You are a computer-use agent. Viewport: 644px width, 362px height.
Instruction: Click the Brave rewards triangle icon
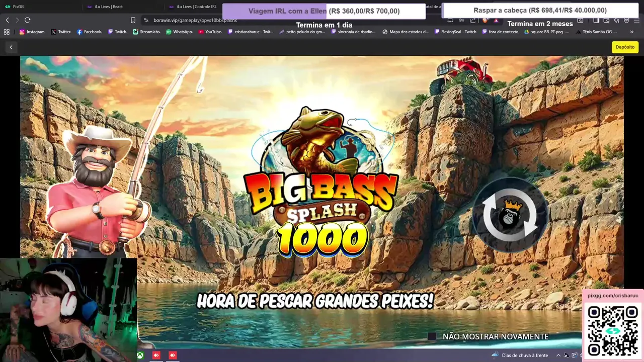[x=496, y=20]
